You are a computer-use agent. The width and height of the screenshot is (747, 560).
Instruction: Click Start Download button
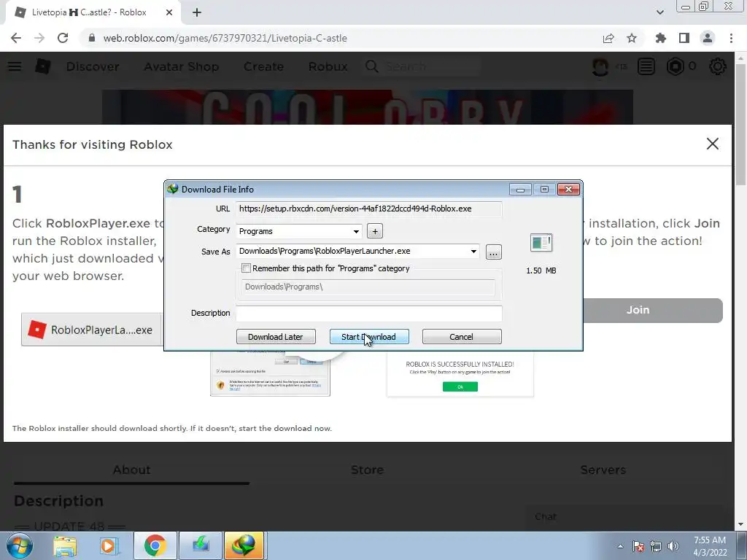click(x=369, y=337)
